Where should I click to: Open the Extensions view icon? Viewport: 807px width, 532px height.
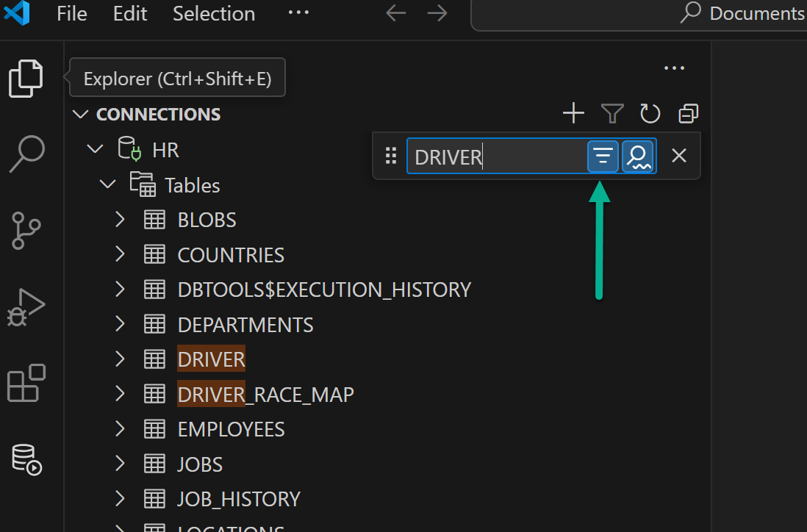(26, 383)
